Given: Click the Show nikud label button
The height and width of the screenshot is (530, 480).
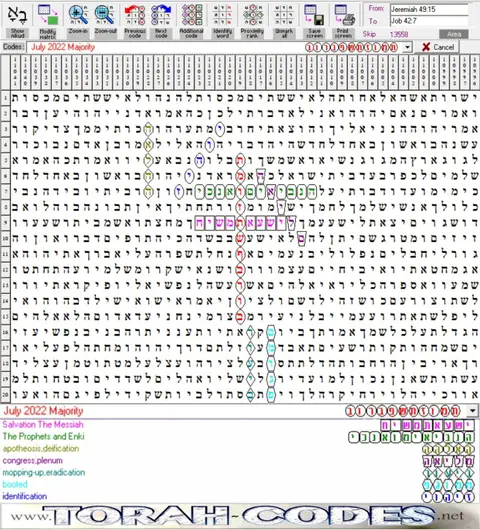Looking at the screenshot, I should pos(17,33).
